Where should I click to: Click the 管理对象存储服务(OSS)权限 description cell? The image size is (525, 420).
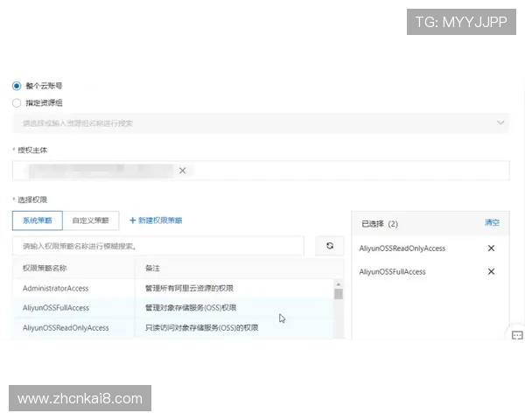point(191,308)
